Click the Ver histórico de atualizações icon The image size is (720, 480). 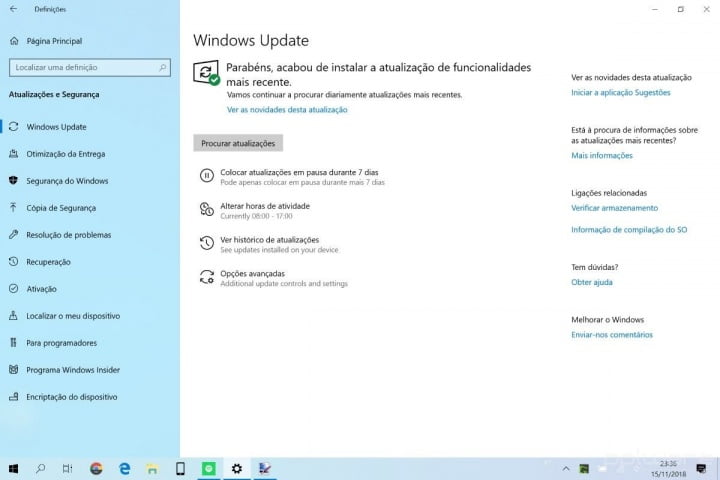(x=207, y=243)
